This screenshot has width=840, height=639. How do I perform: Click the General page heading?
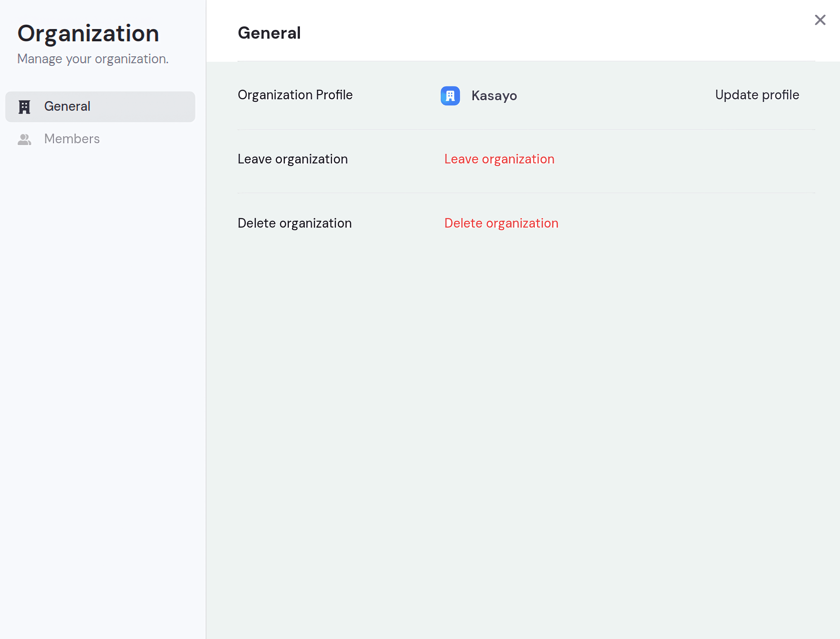(269, 33)
